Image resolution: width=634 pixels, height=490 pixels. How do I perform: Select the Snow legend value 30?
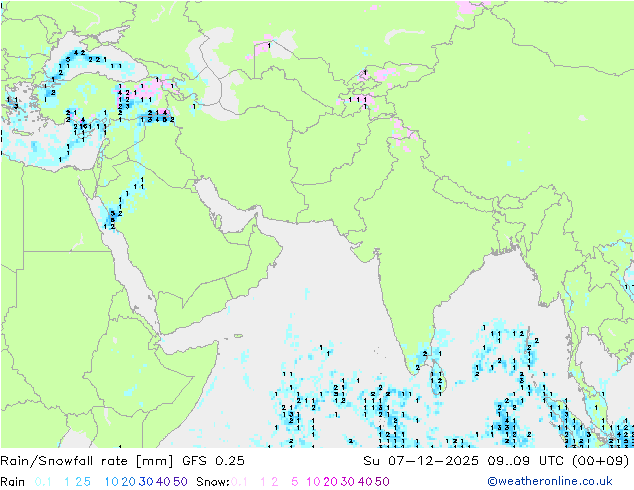tap(348, 482)
